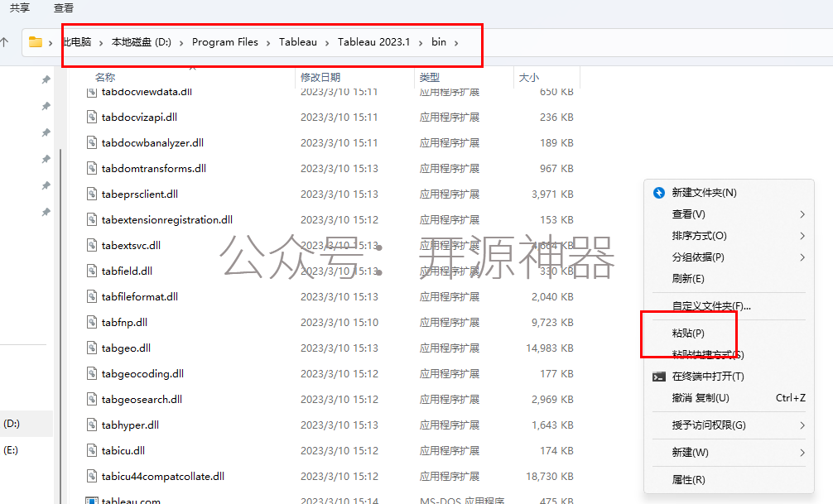Click the tabfnp.dll file icon
The width and height of the screenshot is (833, 504).
(x=92, y=323)
